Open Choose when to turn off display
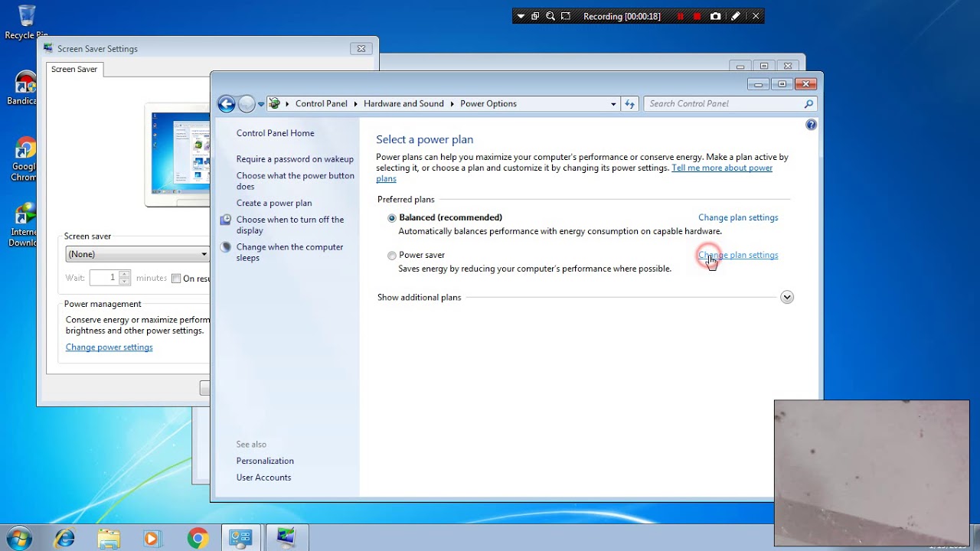This screenshot has height=551, width=980. [290, 225]
